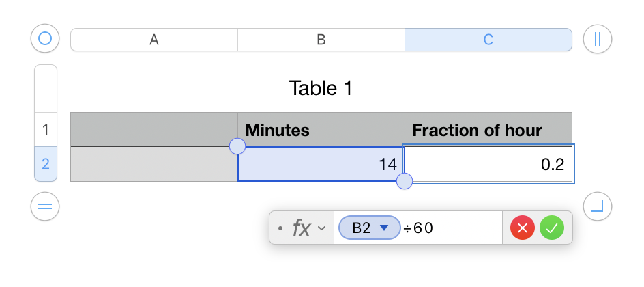Click the red cancel formula button
Image resolution: width=644 pixels, height=287 pixels.
(x=523, y=228)
